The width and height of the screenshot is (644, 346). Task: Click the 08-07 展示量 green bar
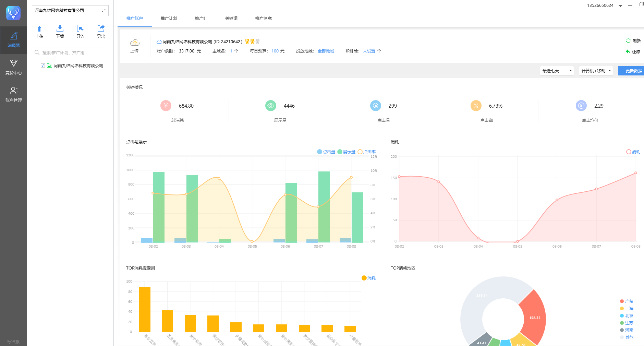[324, 207]
